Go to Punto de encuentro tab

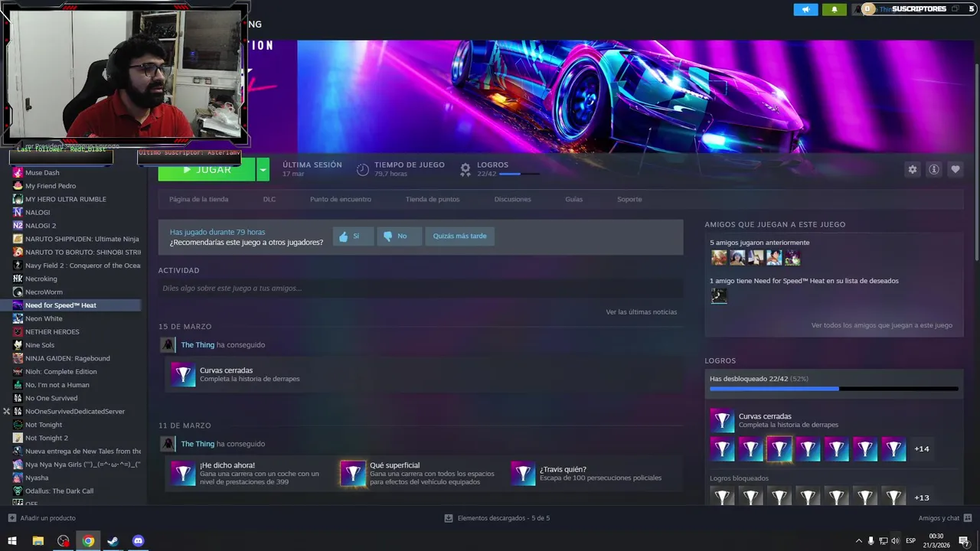click(341, 199)
